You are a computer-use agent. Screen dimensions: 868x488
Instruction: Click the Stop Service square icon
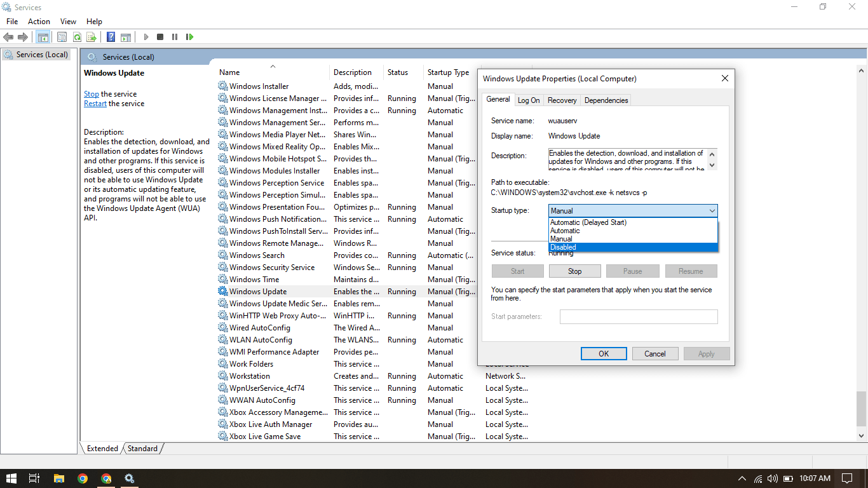pyautogui.click(x=160, y=37)
